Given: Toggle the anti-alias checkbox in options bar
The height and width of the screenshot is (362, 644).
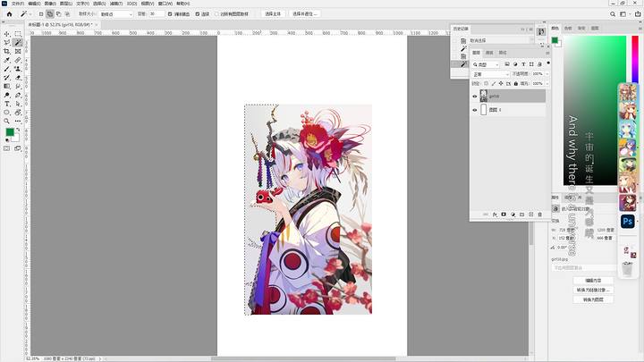Looking at the screenshot, I should click(170, 14).
